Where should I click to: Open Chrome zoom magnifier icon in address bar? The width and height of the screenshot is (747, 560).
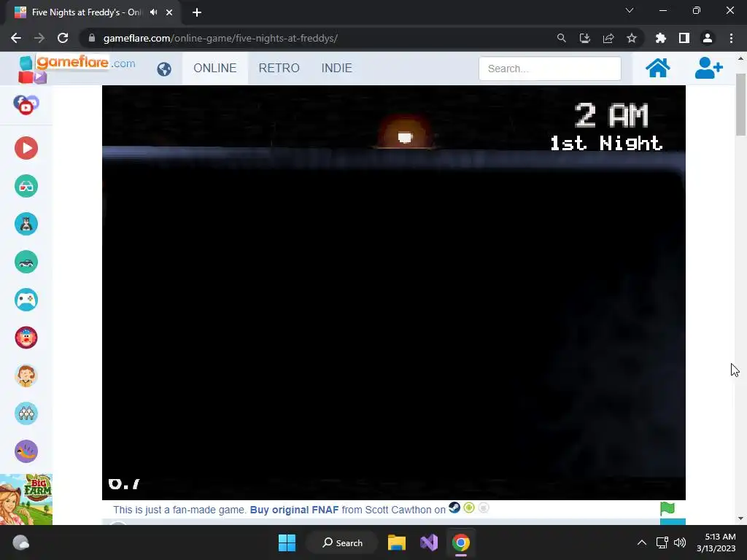562,38
